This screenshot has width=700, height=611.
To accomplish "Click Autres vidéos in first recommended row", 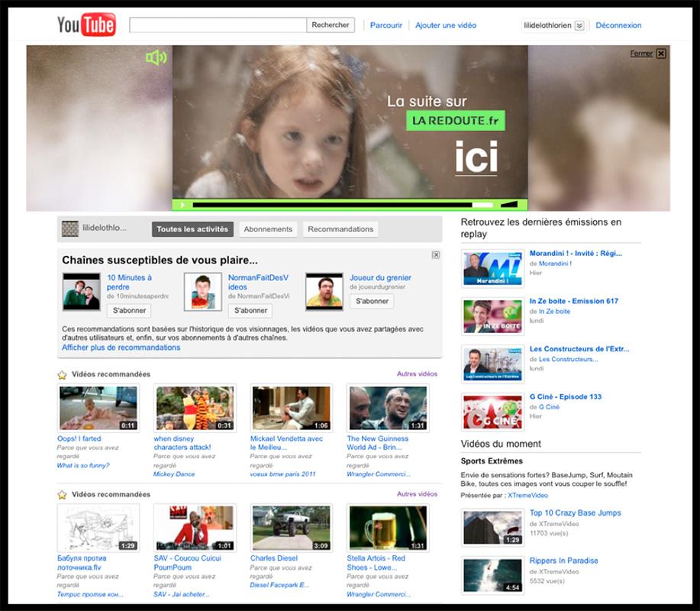I will [x=417, y=373].
